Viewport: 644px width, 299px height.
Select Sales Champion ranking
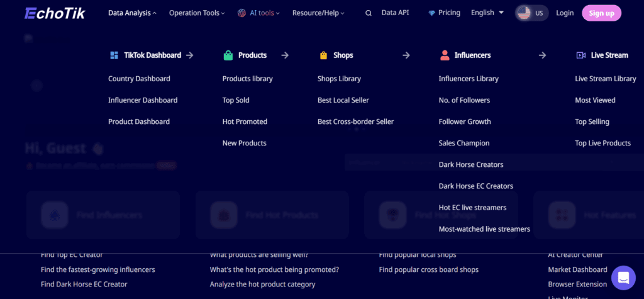tap(464, 143)
